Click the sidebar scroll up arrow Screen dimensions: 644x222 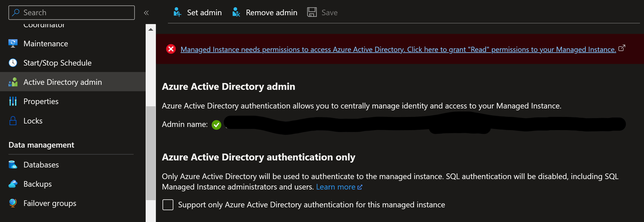(x=150, y=29)
